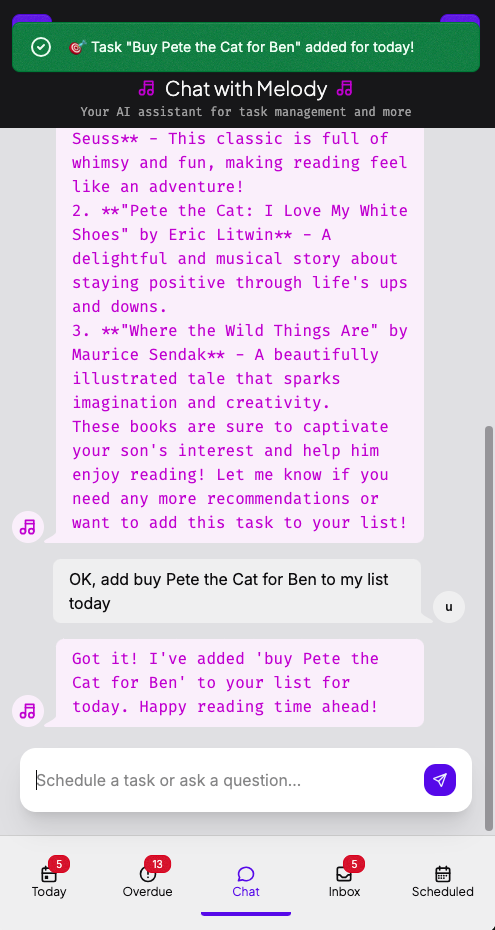The width and height of the screenshot is (495, 930).
Task: Select Melody's avatar beside the "Got it!" reply
Action: click(28, 711)
